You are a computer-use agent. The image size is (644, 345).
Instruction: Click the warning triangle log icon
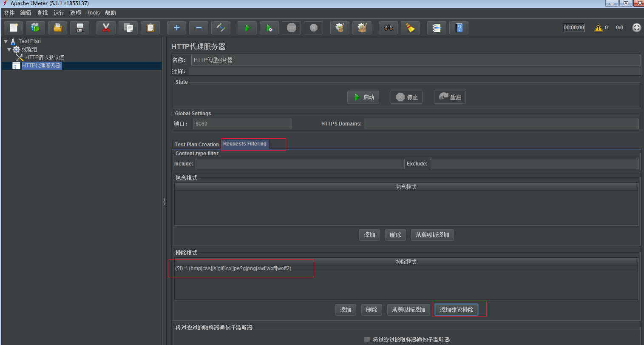(599, 28)
